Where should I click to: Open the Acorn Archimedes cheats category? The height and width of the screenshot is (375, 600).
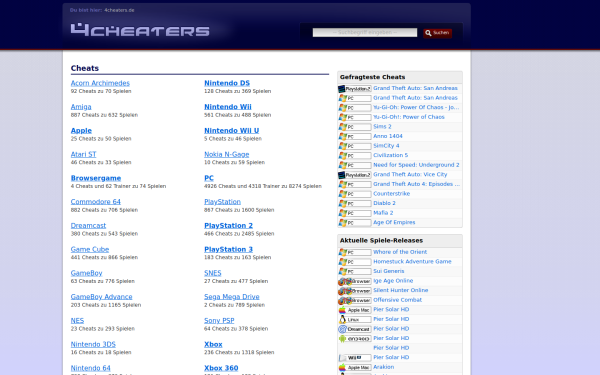[x=100, y=83]
